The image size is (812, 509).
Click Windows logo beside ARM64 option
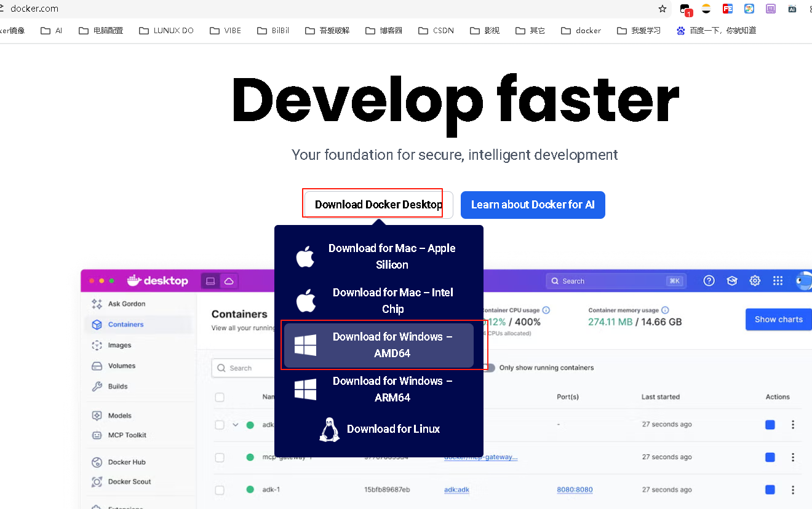[305, 389]
